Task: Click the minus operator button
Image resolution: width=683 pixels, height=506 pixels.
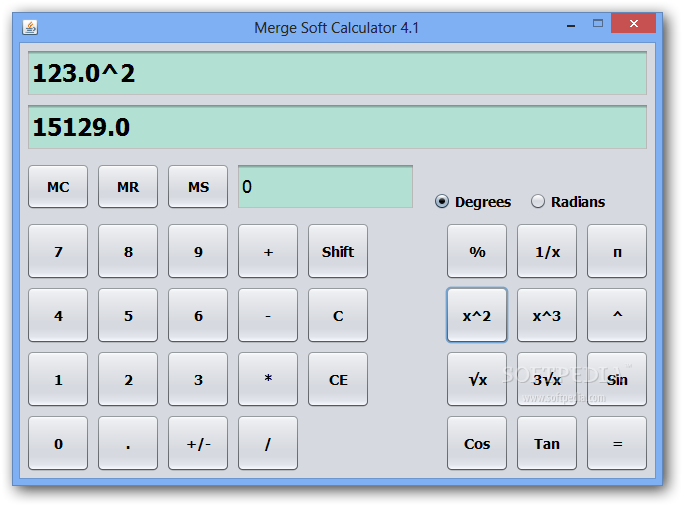Action: coord(268,315)
